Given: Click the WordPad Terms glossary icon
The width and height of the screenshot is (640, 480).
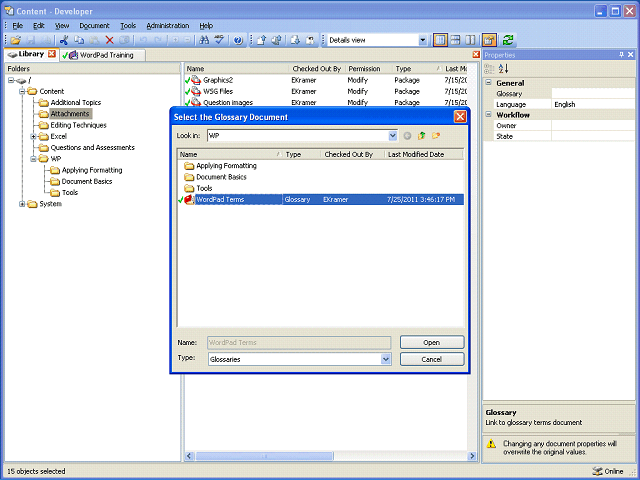Looking at the screenshot, I should click(189, 200).
